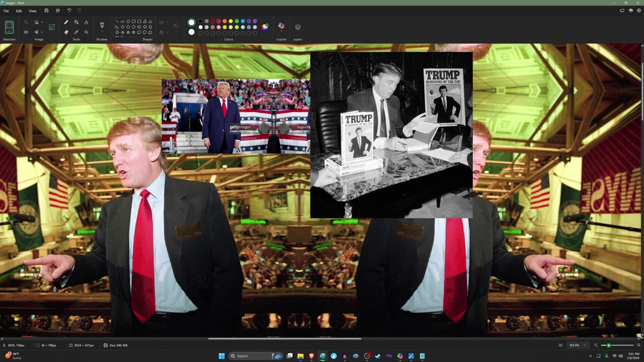644x362 pixels.
Task: Click the pasted black-and-white book signing photo
Action: (x=391, y=135)
